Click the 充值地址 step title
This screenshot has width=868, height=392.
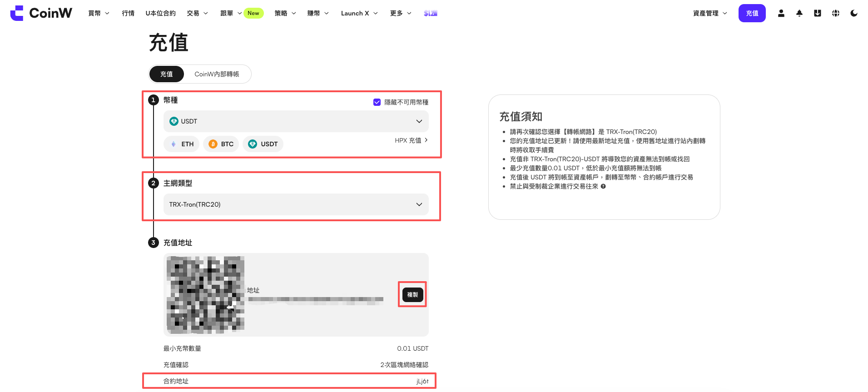[178, 243]
